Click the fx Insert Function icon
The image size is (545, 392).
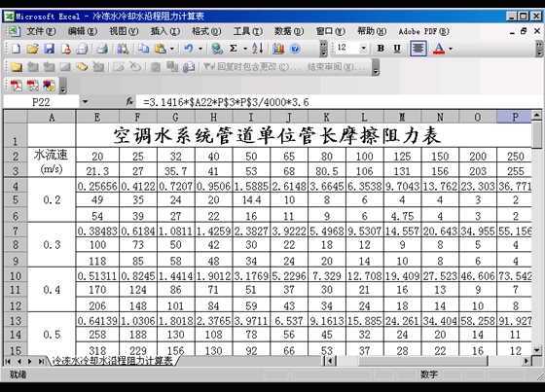[129, 102]
